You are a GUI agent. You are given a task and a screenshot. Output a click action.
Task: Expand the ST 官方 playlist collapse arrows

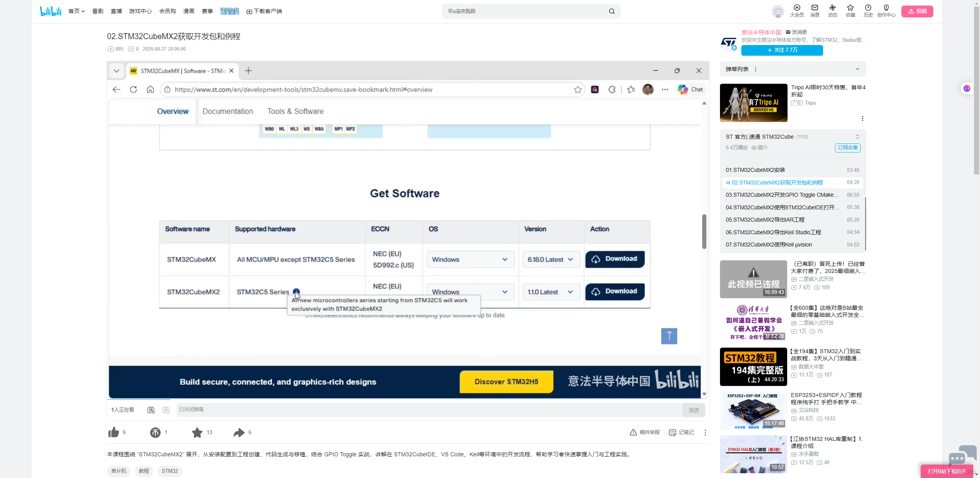pyautogui.click(x=857, y=137)
